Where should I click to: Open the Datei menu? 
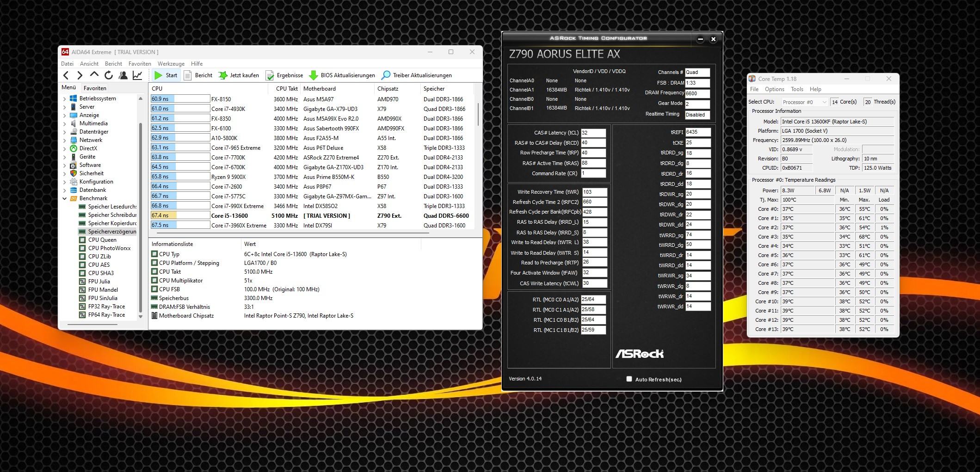[x=67, y=64]
